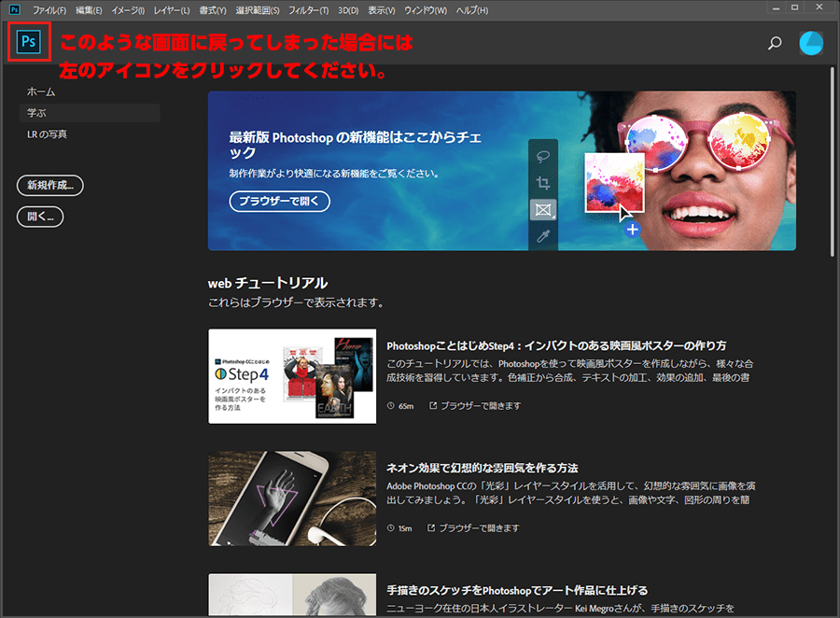
Task: Click the banner headline about 最新版 Photoshop
Action: coord(356,145)
